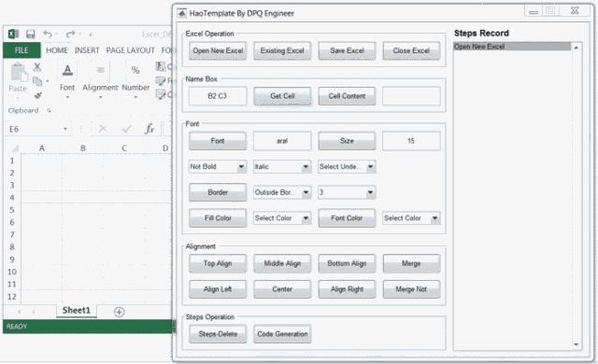Click the Cut scissors icon in Excel
598x364 pixels.
37,67
